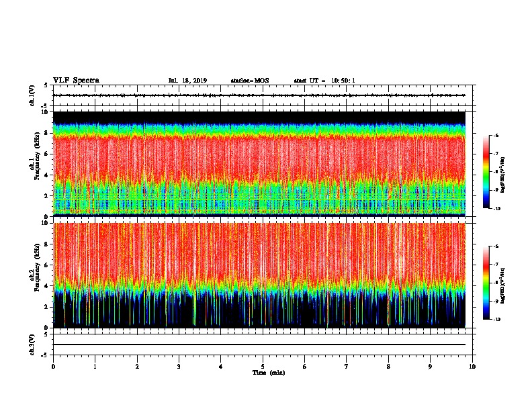532x411 pixels.
Task: Click tick label "5" on the Time axis
Action: pyautogui.click(x=263, y=367)
